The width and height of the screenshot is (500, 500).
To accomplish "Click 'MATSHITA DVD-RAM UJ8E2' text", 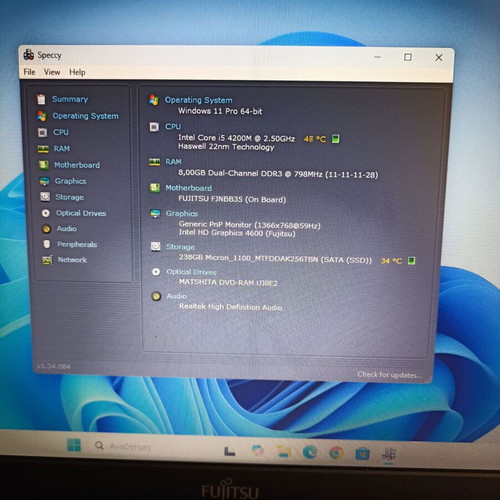I will (228, 283).
